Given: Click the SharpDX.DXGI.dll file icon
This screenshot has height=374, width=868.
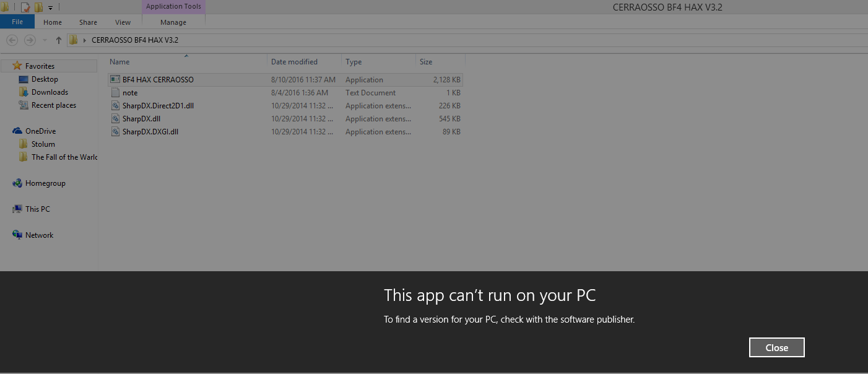Looking at the screenshot, I should pos(115,132).
